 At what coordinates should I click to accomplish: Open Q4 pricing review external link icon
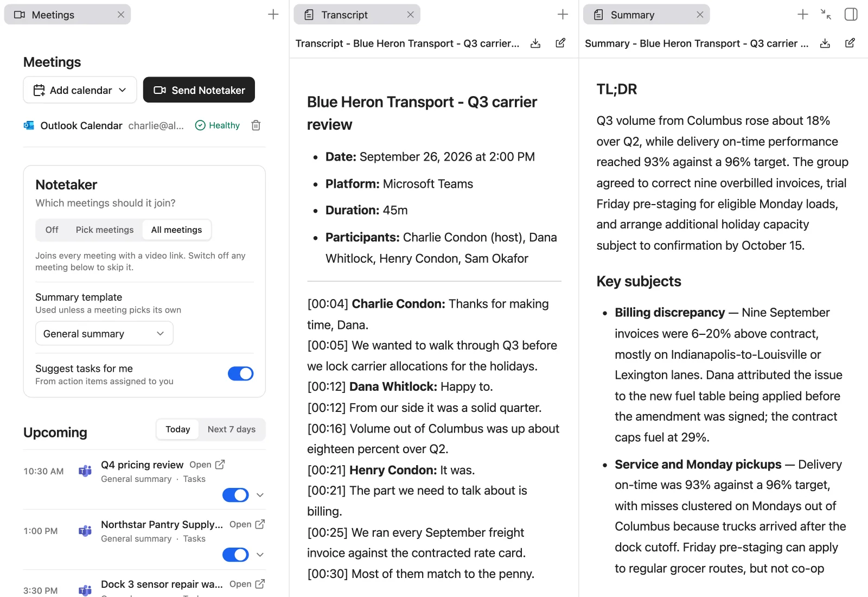(220, 465)
